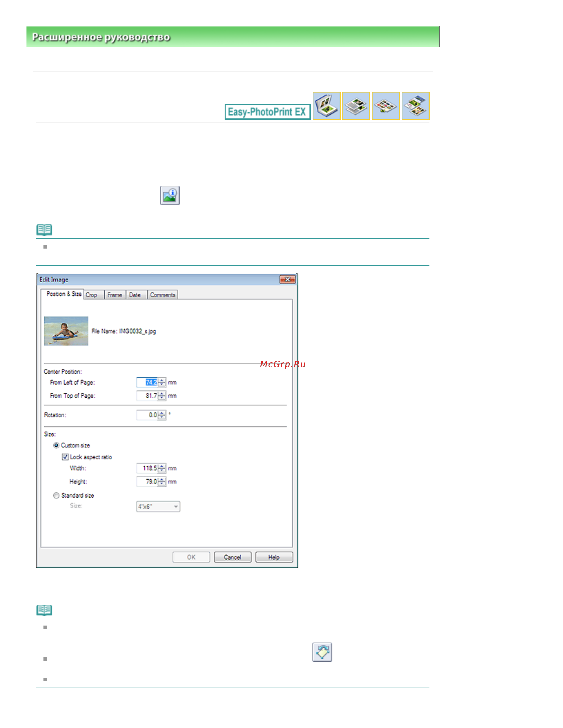
Task: Decrease the Height value
Action: [x=162, y=484]
